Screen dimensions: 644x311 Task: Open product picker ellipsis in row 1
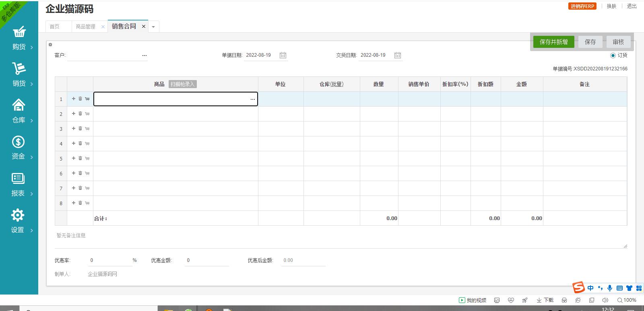(252, 99)
